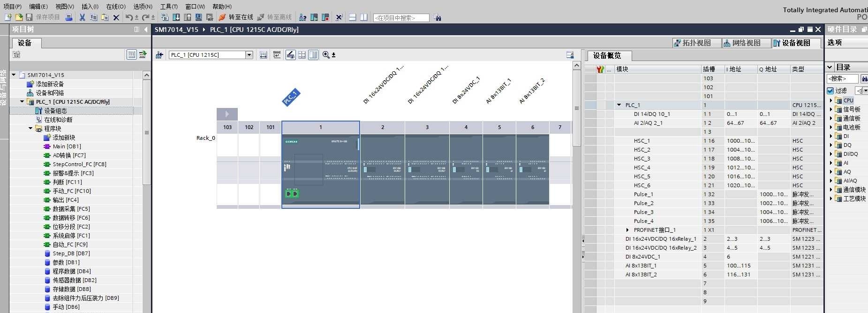Expand the 信号板 catalog folder
Viewport: 868px width, 313px height.
[831, 109]
